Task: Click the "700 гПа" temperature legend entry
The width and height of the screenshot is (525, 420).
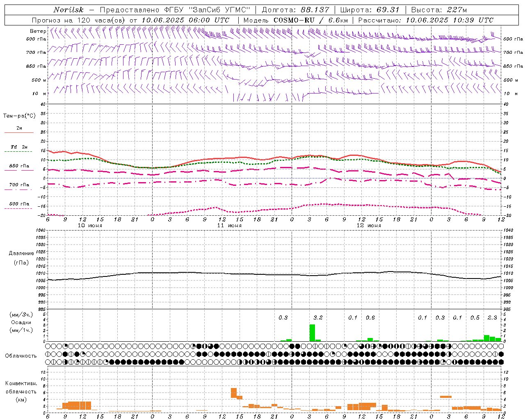Action: [19, 185]
